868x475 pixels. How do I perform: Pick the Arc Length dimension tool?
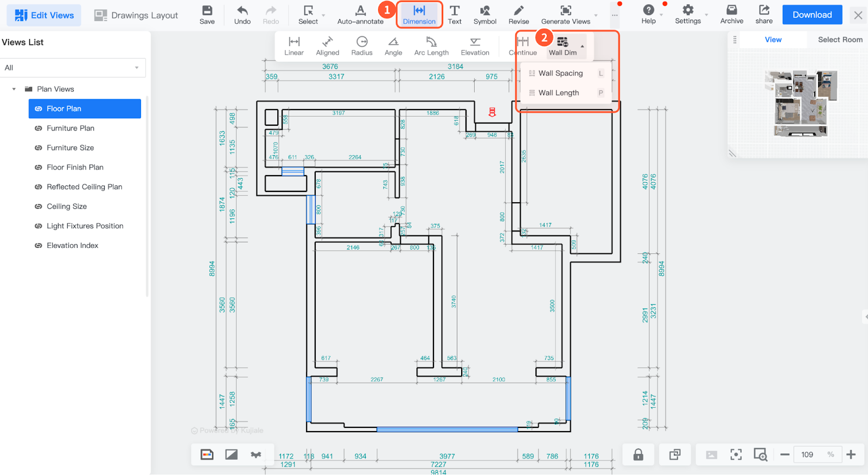431,46
